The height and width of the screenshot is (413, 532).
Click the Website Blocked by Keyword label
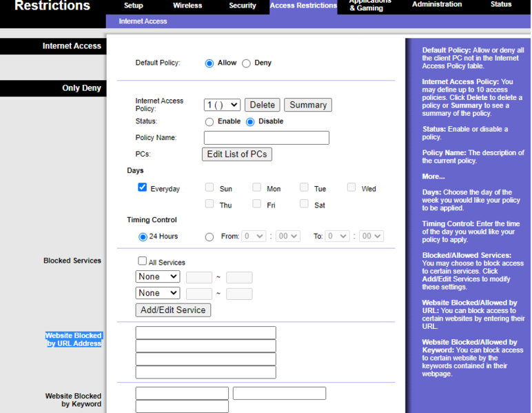coord(73,400)
